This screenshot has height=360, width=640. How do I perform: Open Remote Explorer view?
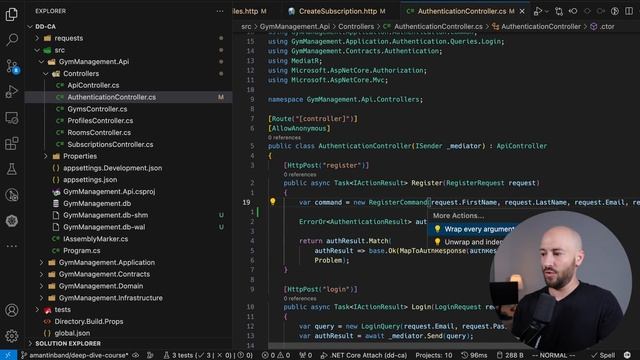click(11, 118)
